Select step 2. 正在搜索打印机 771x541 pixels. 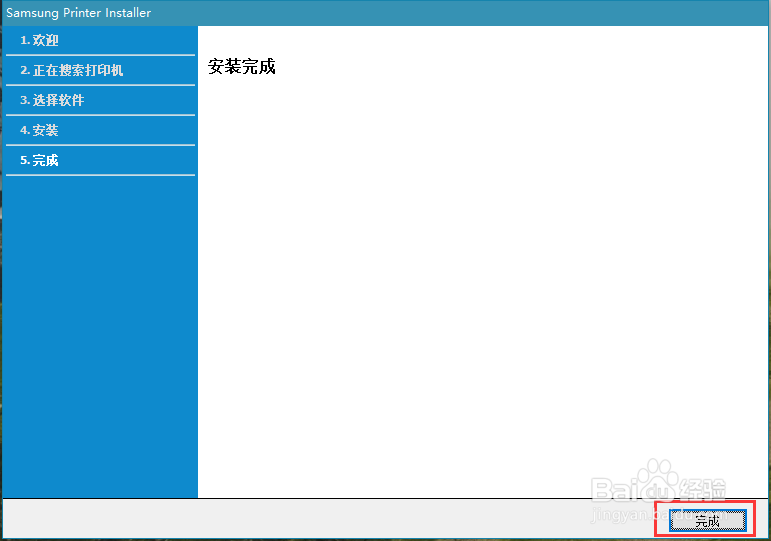pos(100,70)
